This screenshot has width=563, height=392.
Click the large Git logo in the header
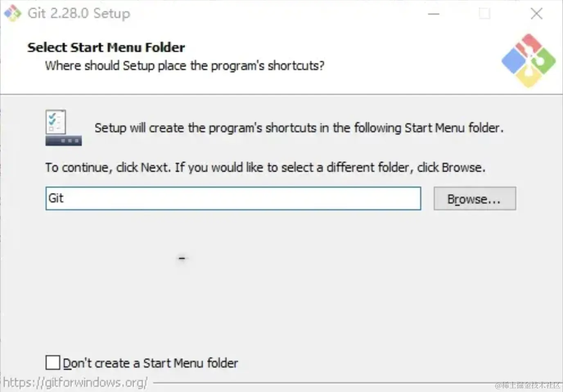tap(528, 61)
